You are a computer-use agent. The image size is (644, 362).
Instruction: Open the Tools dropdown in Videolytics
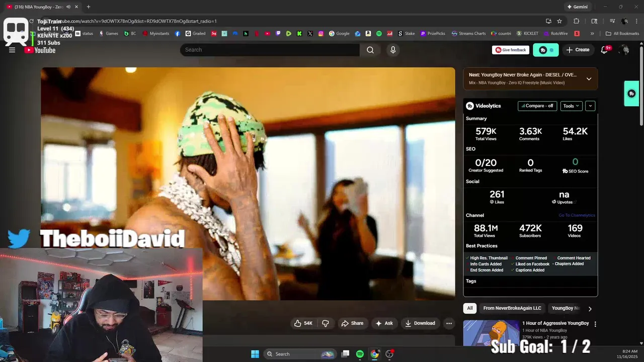coord(571,106)
